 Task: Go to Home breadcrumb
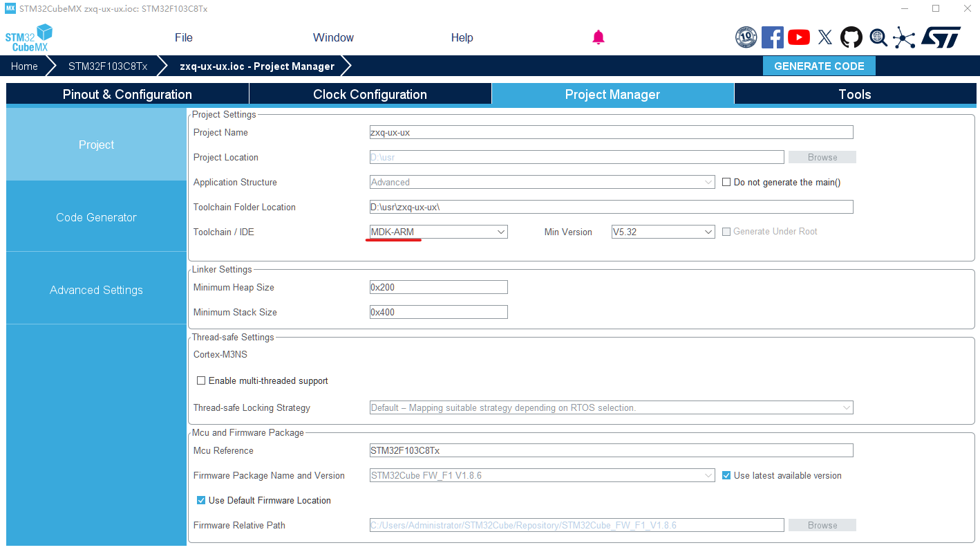pyautogui.click(x=24, y=66)
